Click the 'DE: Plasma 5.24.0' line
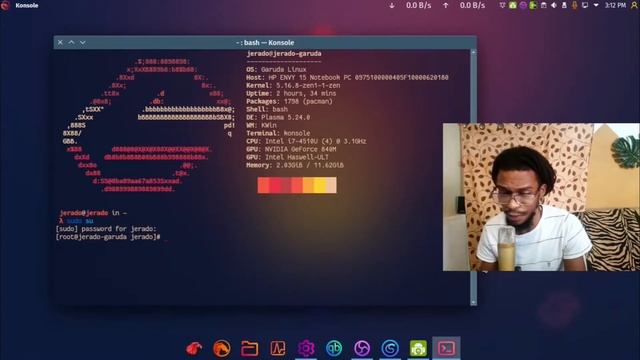This screenshot has width=640, height=360. tap(278, 117)
